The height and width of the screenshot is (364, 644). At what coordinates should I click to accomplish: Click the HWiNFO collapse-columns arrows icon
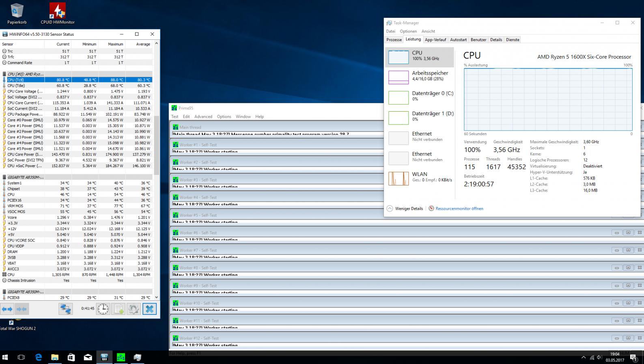(x=22, y=309)
